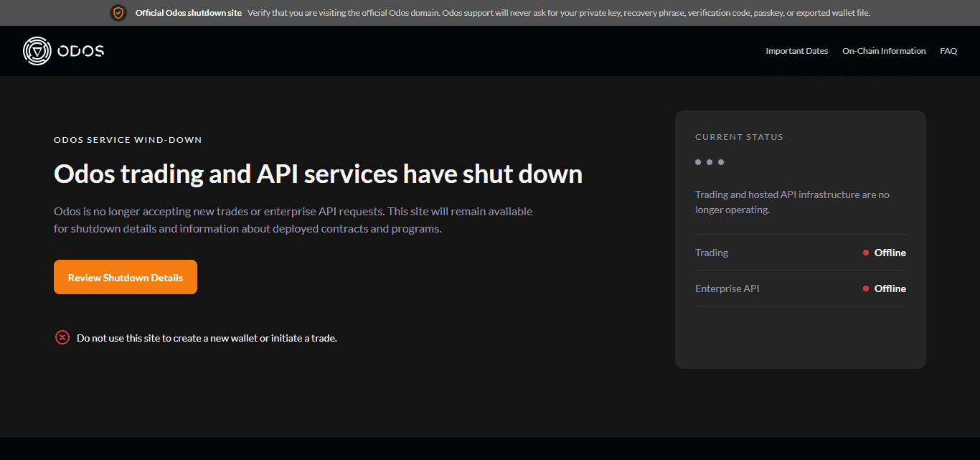Click the red status dot beside Enterprise API
This screenshot has width=980, height=460.
point(866,288)
